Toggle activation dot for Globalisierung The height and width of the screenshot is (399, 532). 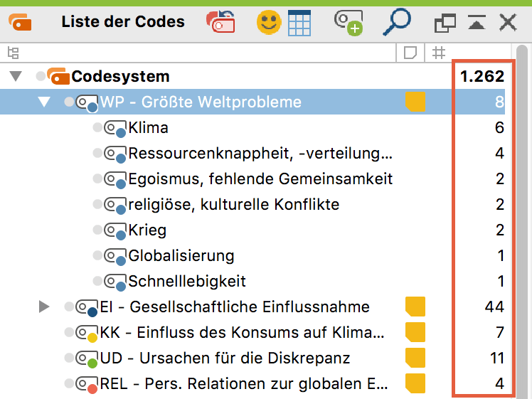click(x=97, y=255)
